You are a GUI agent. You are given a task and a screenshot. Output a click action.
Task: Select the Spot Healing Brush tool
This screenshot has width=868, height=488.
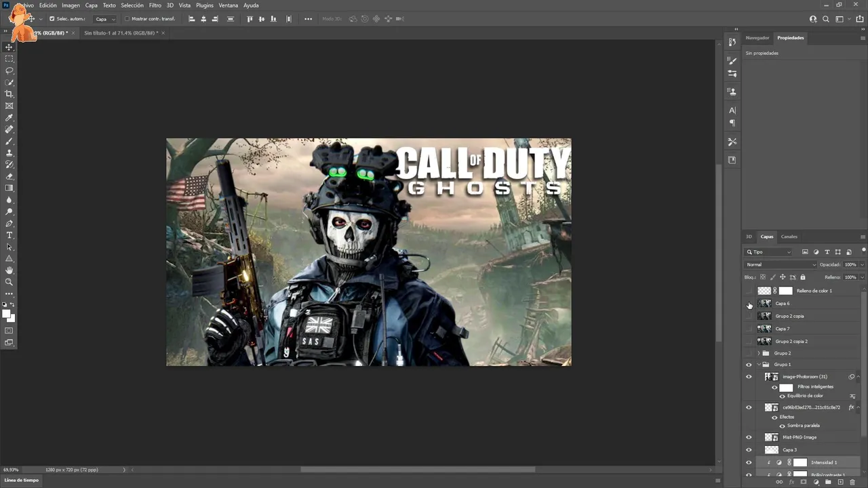pyautogui.click(x=9, y=129)
